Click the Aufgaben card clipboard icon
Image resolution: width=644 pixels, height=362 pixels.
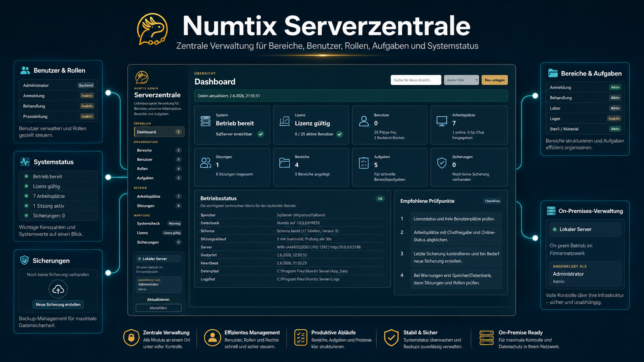coord(364,163)
